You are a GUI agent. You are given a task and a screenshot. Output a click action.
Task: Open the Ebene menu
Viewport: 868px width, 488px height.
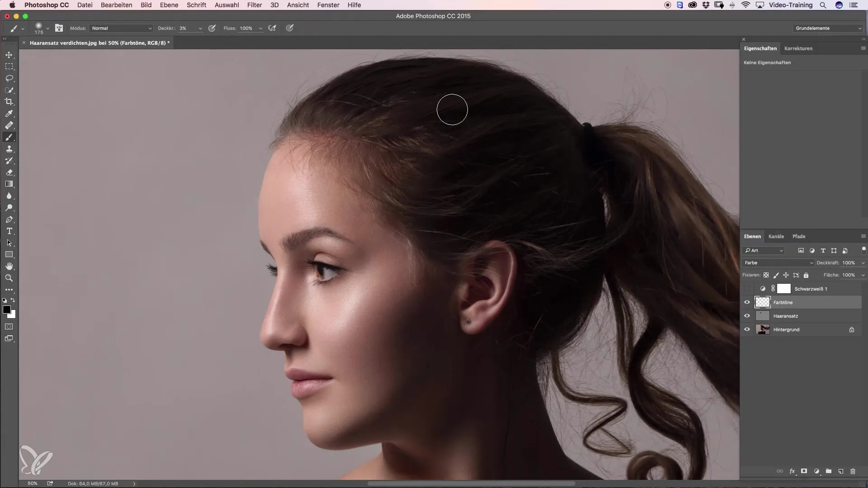coord(169,5)
